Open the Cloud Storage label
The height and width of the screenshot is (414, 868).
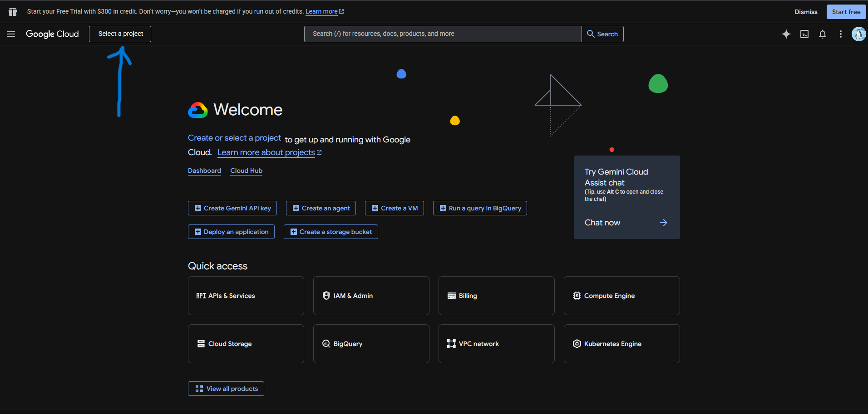pyautogui.click(x=230, y=344)
